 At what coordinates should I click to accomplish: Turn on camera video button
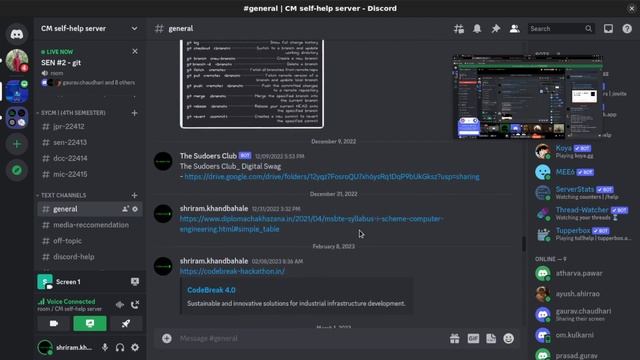pyautogui.click(x=54, y=323)
